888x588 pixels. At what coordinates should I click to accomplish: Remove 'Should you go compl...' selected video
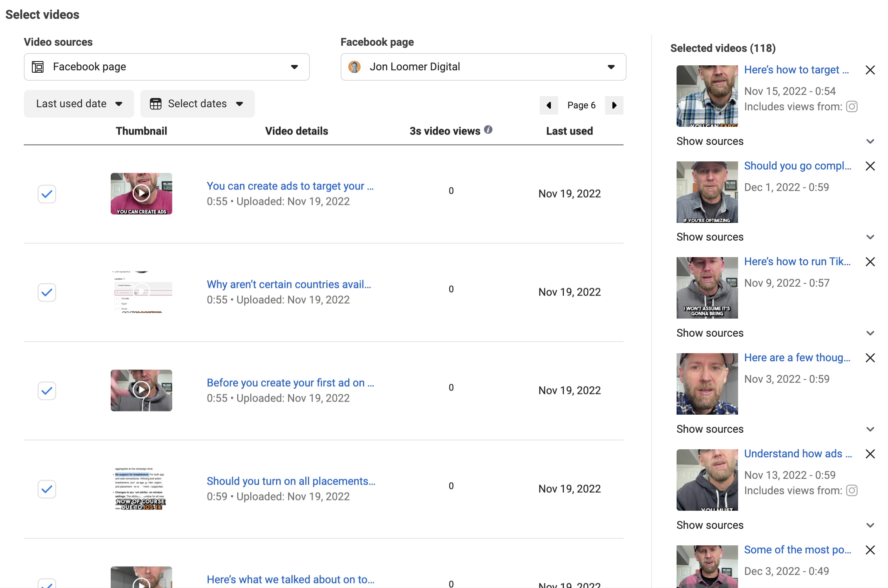tap(870, 166)
